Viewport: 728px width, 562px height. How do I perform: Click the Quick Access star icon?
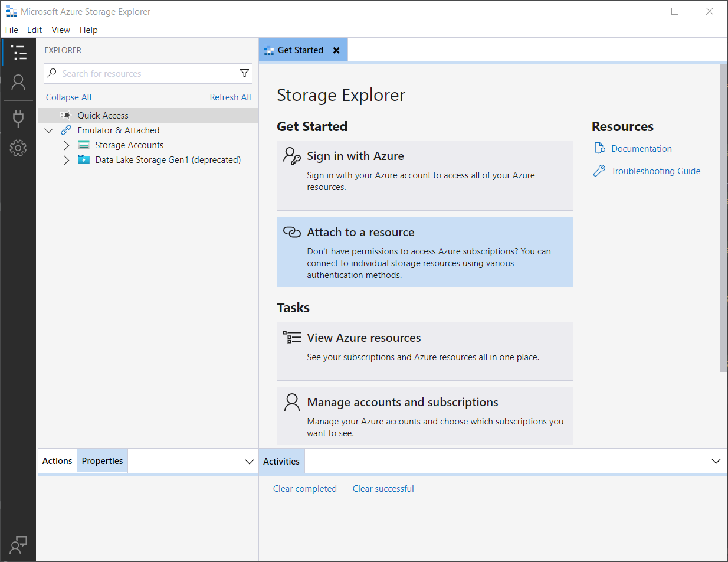click(x=65, y=115)
